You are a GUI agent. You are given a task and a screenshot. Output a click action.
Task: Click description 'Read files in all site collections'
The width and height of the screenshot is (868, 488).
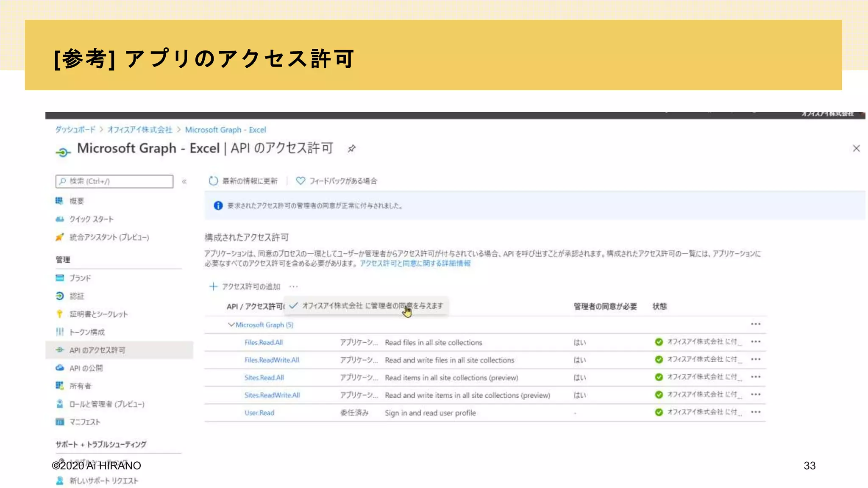click(x=433, y=342)
